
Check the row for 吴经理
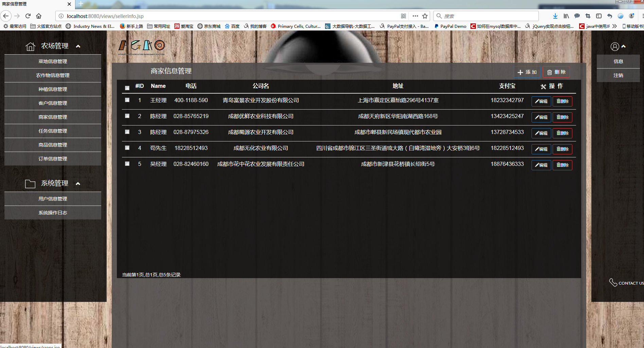[x=127, y=164]
